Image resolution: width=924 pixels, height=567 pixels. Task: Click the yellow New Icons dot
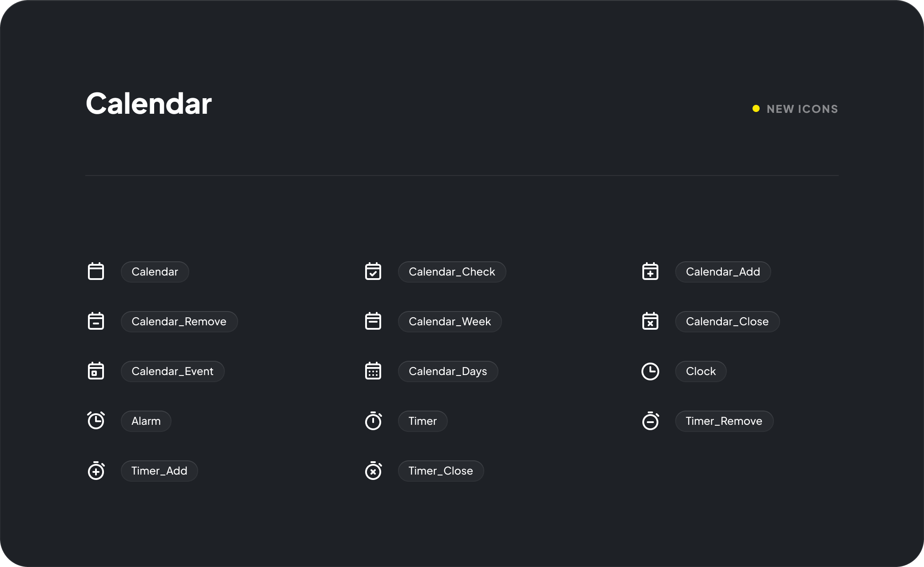756,109
